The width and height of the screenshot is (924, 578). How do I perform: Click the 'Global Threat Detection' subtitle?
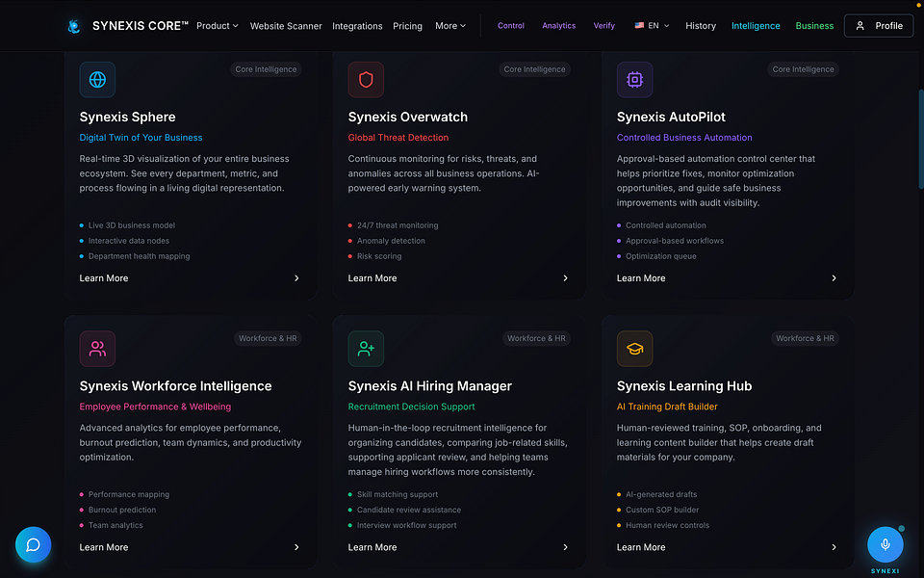398,138
